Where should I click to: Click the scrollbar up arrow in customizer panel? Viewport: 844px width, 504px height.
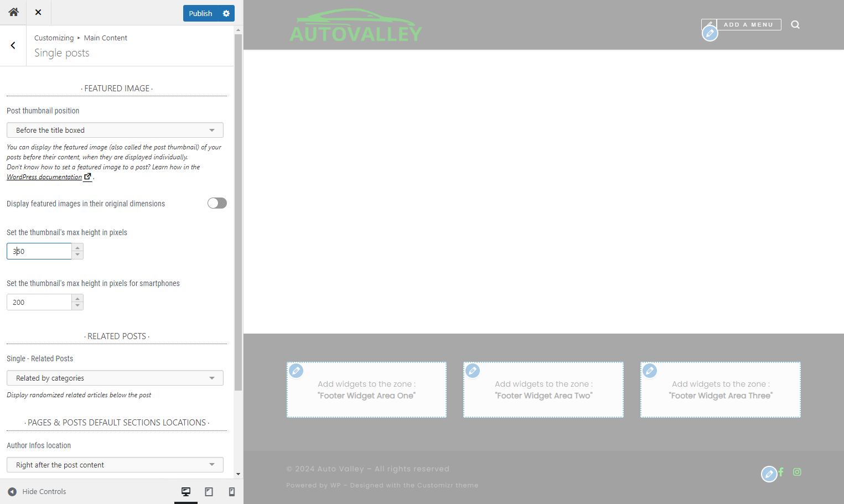click(x=238, y=30)
